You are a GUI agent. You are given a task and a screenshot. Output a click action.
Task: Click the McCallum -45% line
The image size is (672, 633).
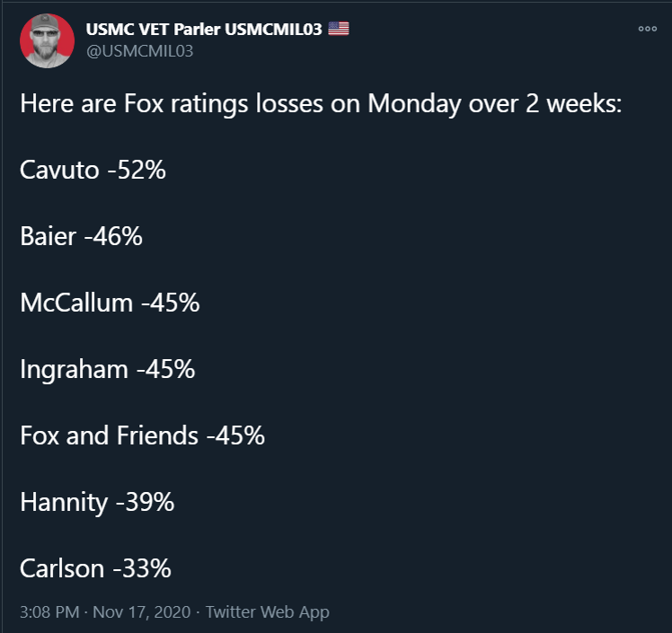pos(110,303)
